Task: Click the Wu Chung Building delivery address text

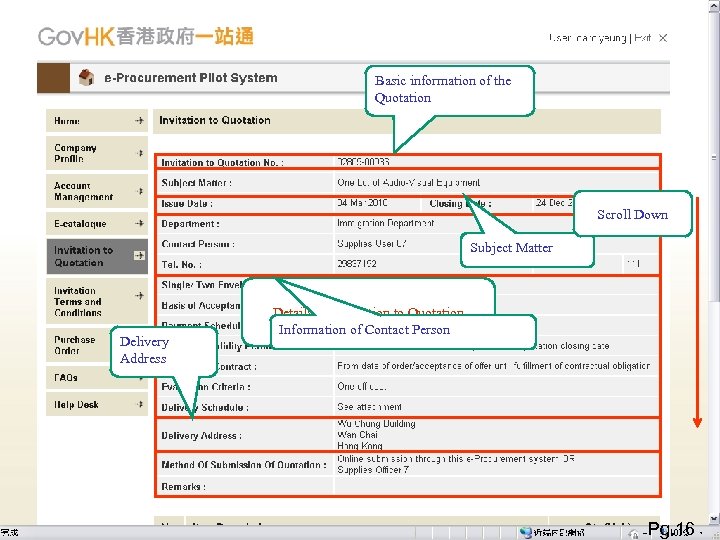Action: pos(376,423)
